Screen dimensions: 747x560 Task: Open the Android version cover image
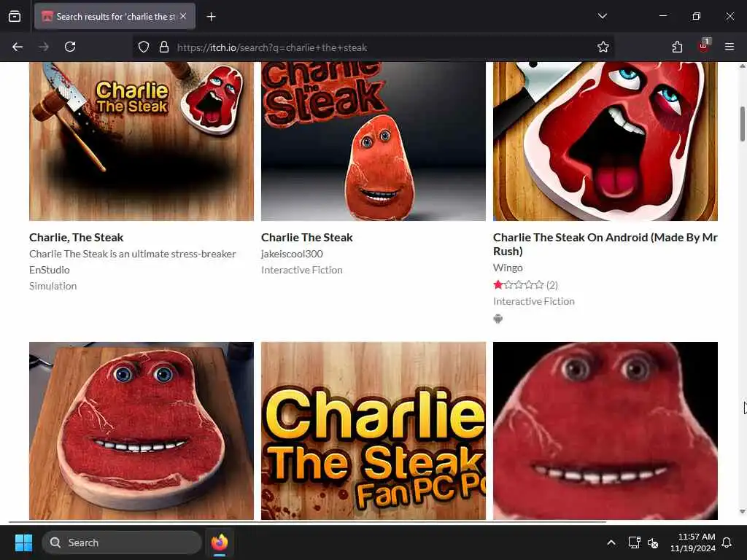[605, 141]
